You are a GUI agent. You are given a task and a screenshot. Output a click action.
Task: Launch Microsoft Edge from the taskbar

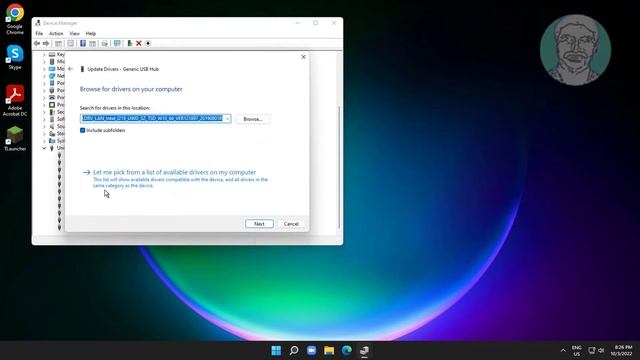[x=347, y=351]
